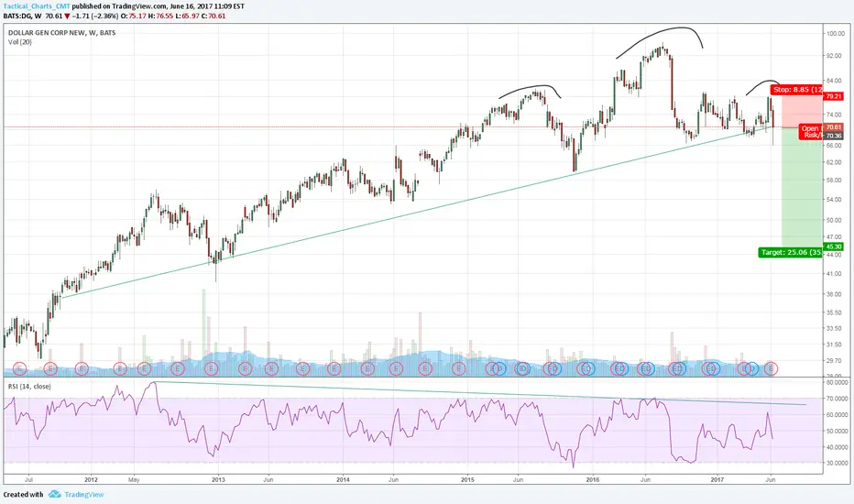Screen dimensions: 854x504
Task: Click the 2013 label on time axis
Action: pos(218,480)
